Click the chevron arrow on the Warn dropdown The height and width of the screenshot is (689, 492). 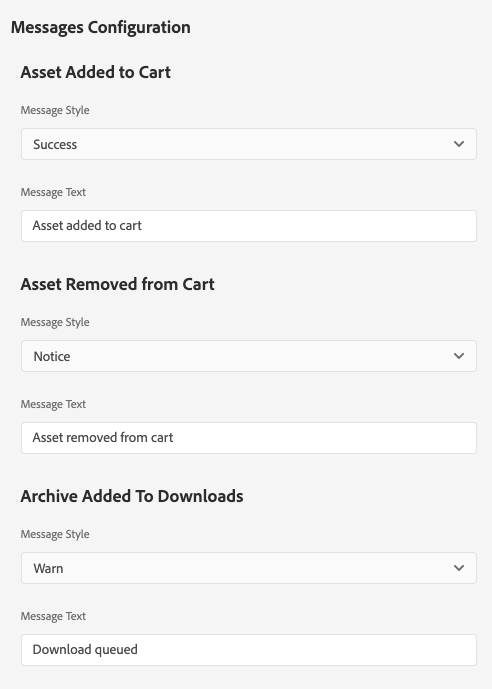[459, 568]
